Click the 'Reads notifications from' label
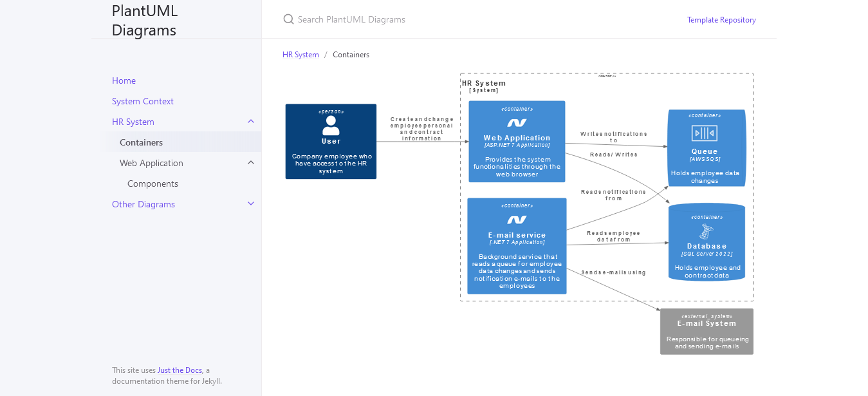Viewport: 868px width, 396px height. tap(614, 195)
